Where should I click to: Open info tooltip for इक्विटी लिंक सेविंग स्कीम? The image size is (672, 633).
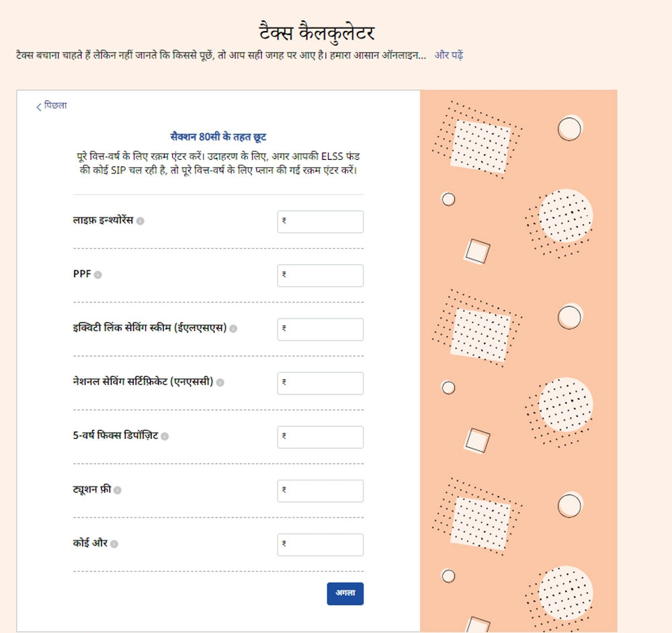(x=233, y=329)
